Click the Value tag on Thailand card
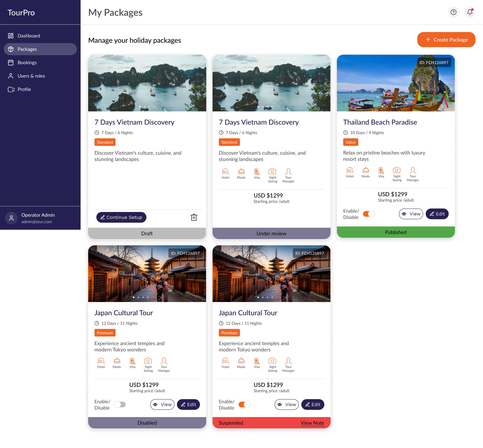The image size is (483, 448). click(351, 142)
